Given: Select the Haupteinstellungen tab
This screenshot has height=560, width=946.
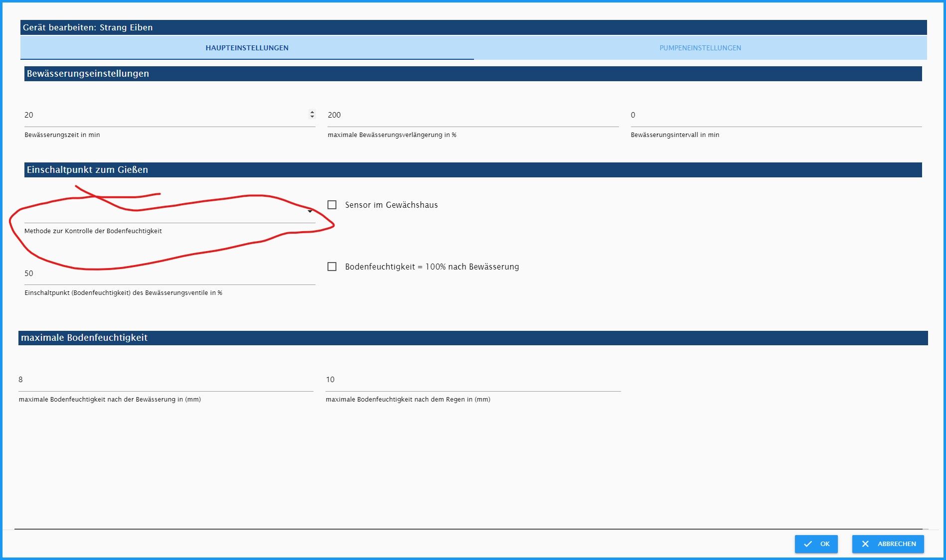Looking at the screenshot, I should point(247,48).
